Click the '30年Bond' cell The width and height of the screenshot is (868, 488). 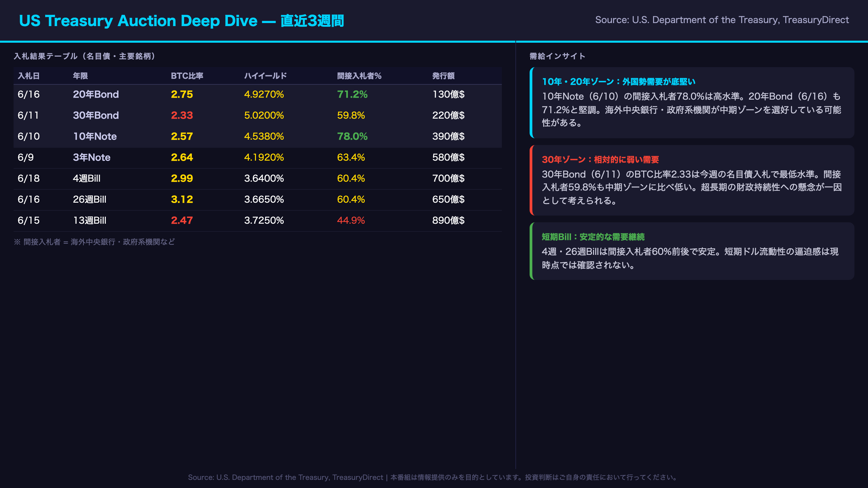click(x=96, y=115)
